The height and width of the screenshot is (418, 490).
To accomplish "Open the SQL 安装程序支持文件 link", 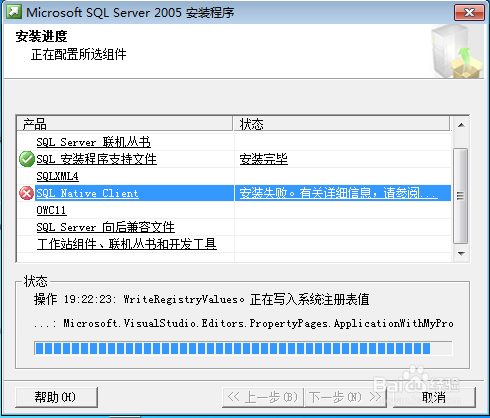I will pos(96,159).
